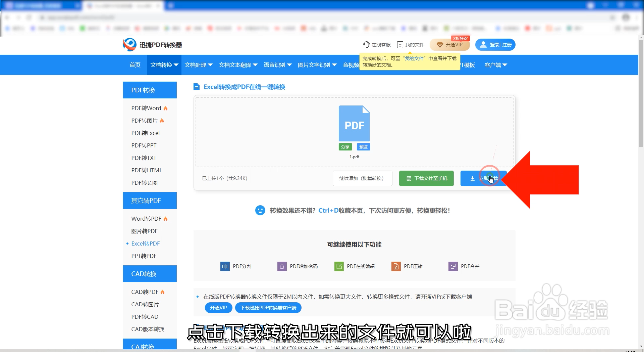Click the 在线客服 headset icon
The image size is (644, 352).
coord(366,44)
